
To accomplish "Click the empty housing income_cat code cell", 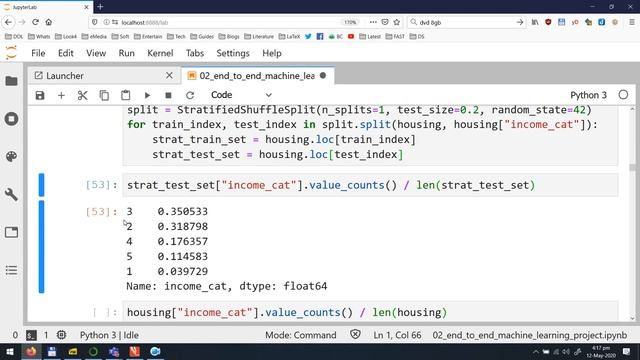I will pyautogui.click(x=370, y=312).
